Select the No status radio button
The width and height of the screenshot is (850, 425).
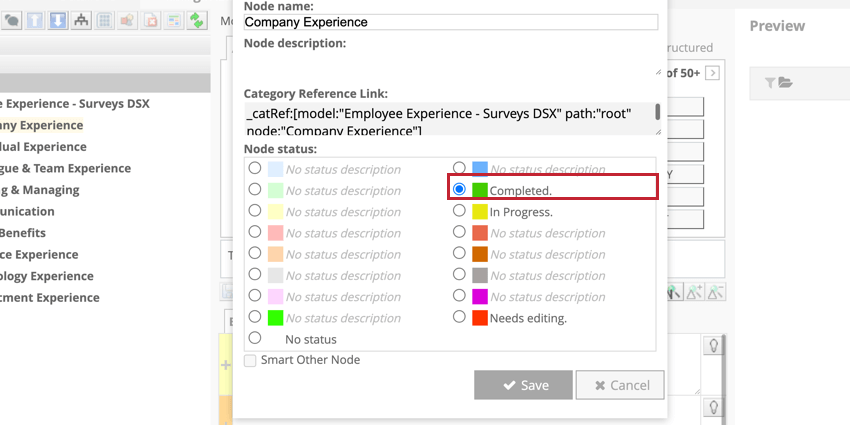tap(255, 338)
